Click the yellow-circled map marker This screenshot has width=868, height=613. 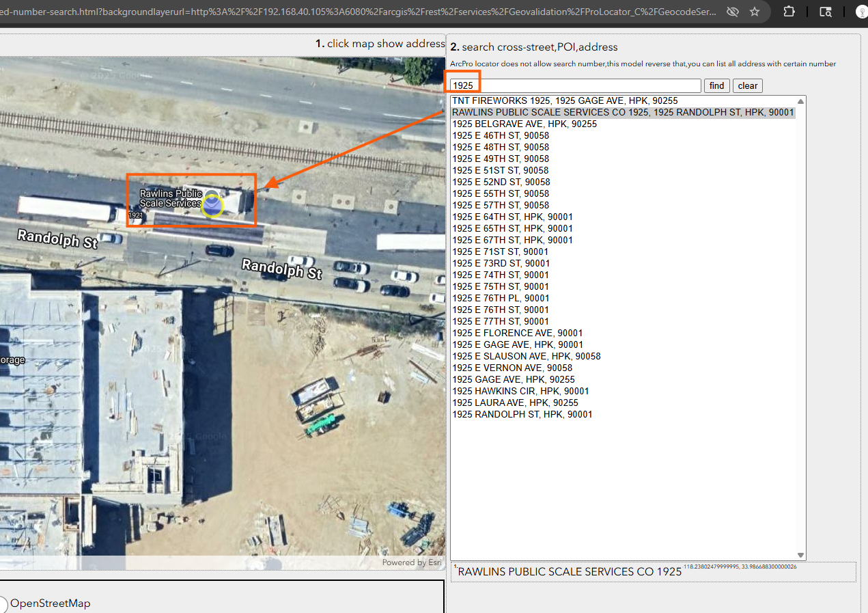click(212, 205)
